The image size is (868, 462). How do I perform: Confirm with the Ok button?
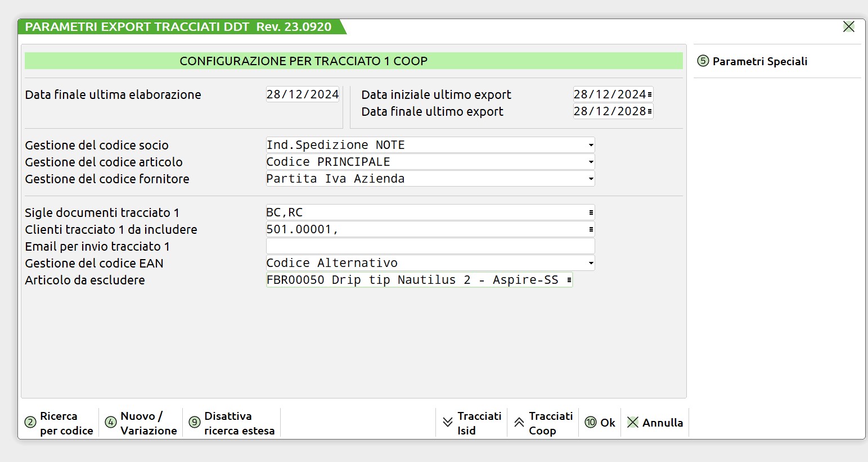tap(600, 423)
